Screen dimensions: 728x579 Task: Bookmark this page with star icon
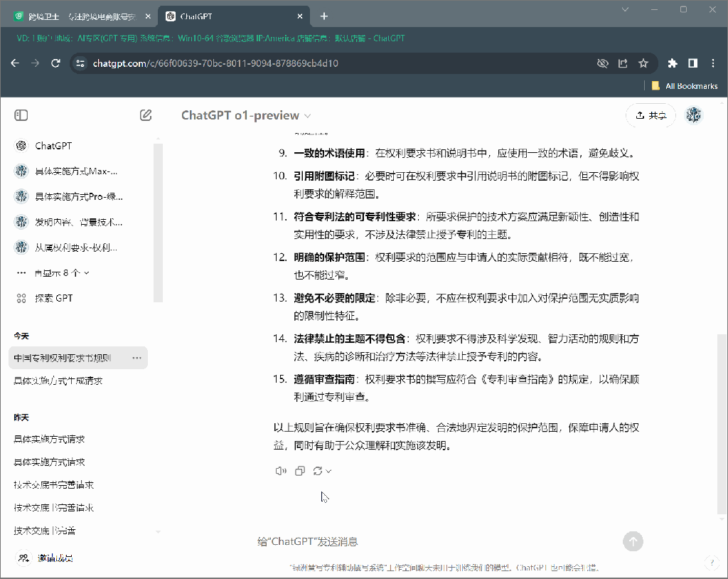click(x=643, y=63)
